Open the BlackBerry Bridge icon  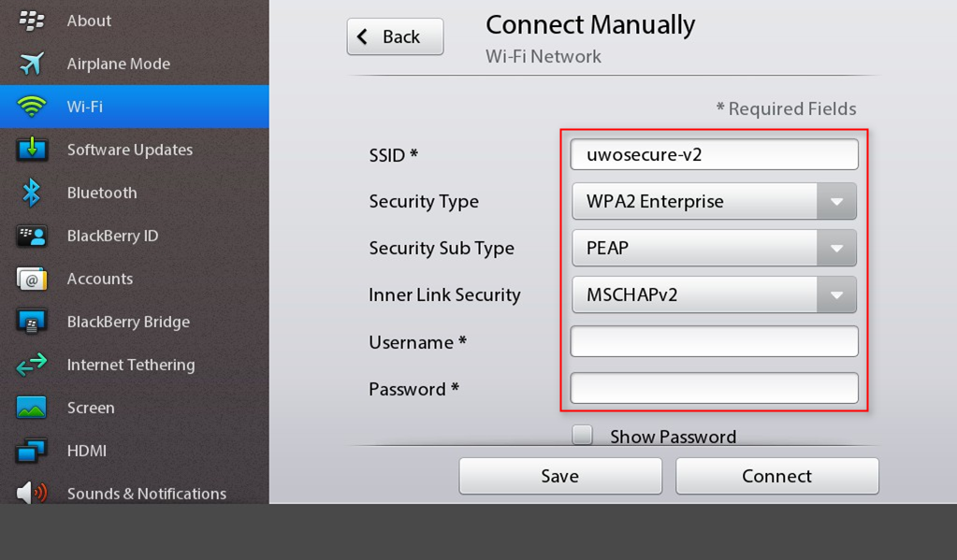point(32,322)
